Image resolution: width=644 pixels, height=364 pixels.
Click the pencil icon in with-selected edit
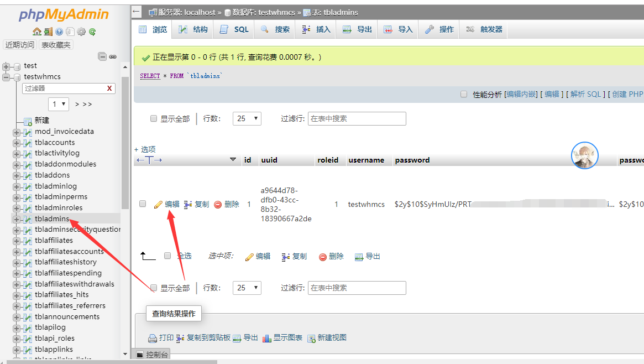pos(249,257)
